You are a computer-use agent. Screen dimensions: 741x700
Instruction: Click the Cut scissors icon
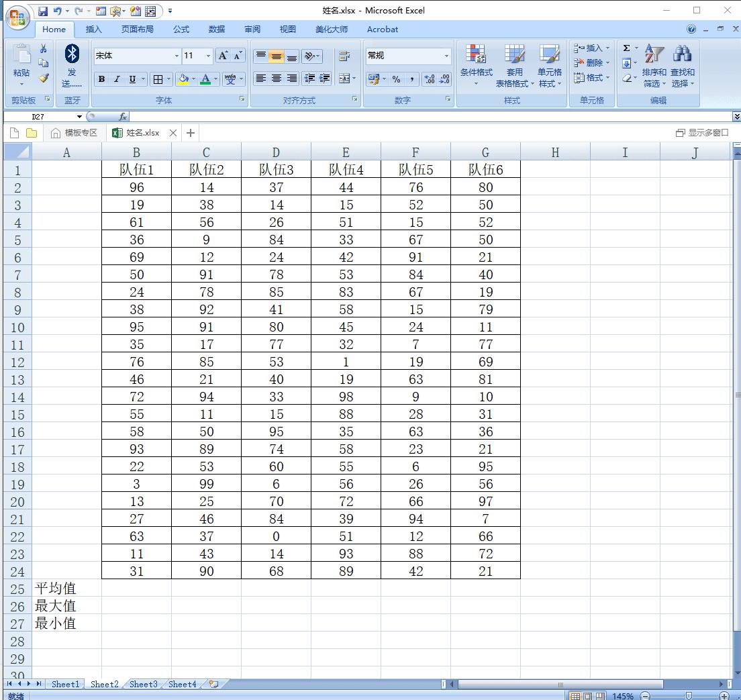44,48
